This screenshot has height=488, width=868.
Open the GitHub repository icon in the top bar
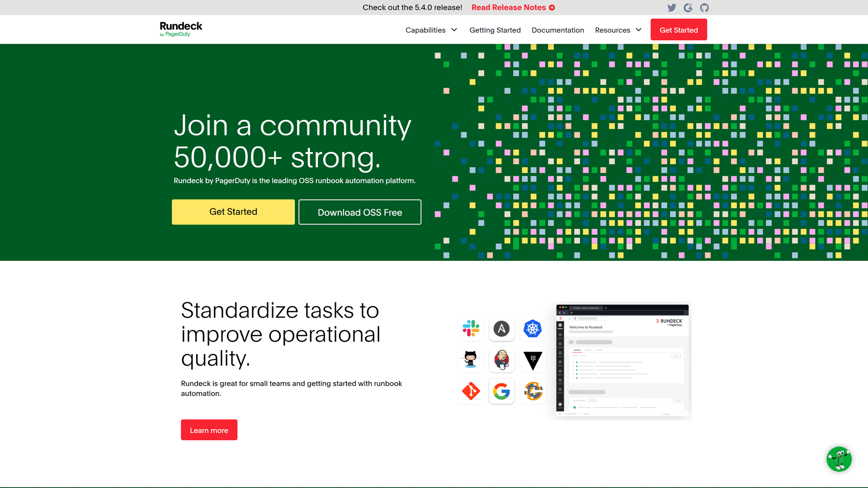point(704,7)
